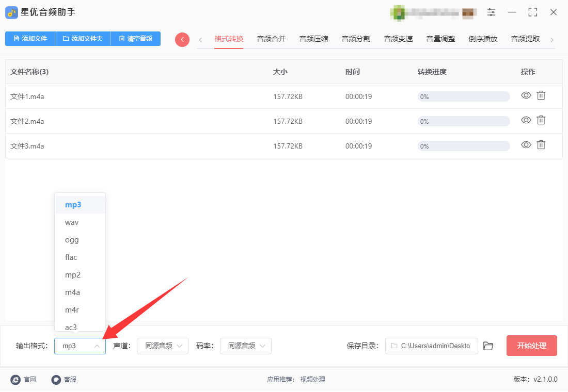Open the 倒序播放 tab

click(x=483, y=39)
